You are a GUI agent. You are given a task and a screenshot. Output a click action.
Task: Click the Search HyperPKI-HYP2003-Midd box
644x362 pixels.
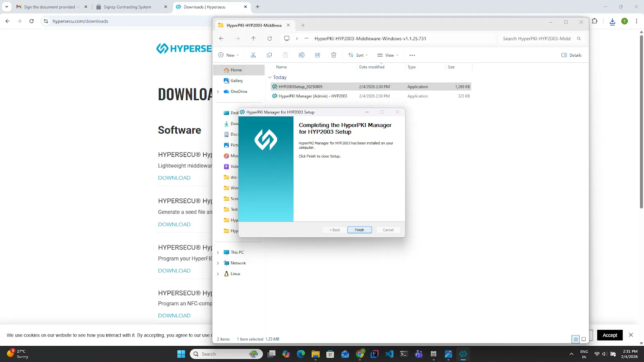pos(541,39)
